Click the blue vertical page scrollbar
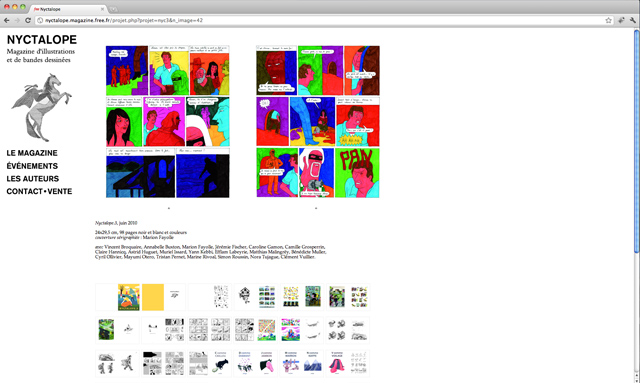 pyautogui.click(x=637, y=141)
